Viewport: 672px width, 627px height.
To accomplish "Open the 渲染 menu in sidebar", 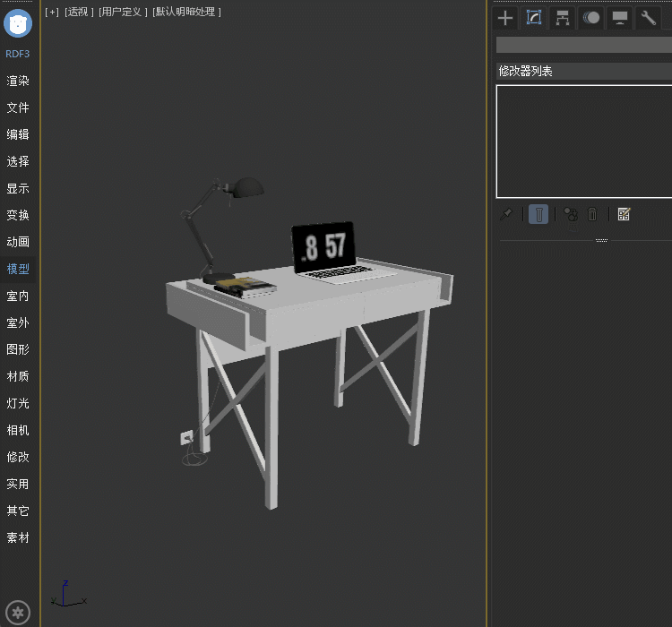I will (18, 81).
